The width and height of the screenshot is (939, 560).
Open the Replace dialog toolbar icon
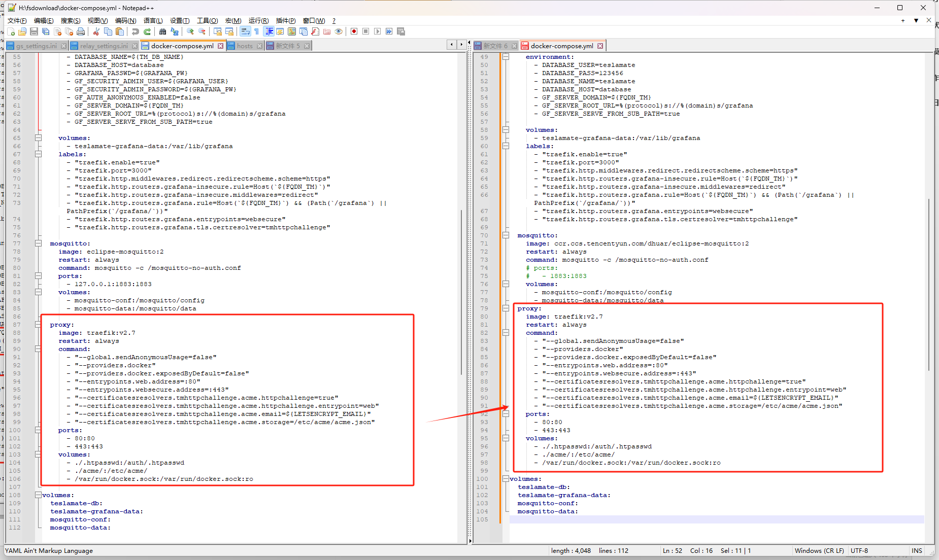coord(175,31)
